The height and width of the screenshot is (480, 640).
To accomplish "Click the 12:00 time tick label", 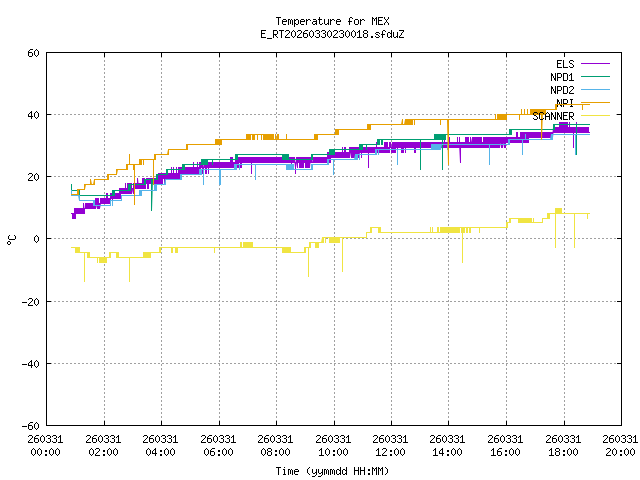I will click(390, 452).
